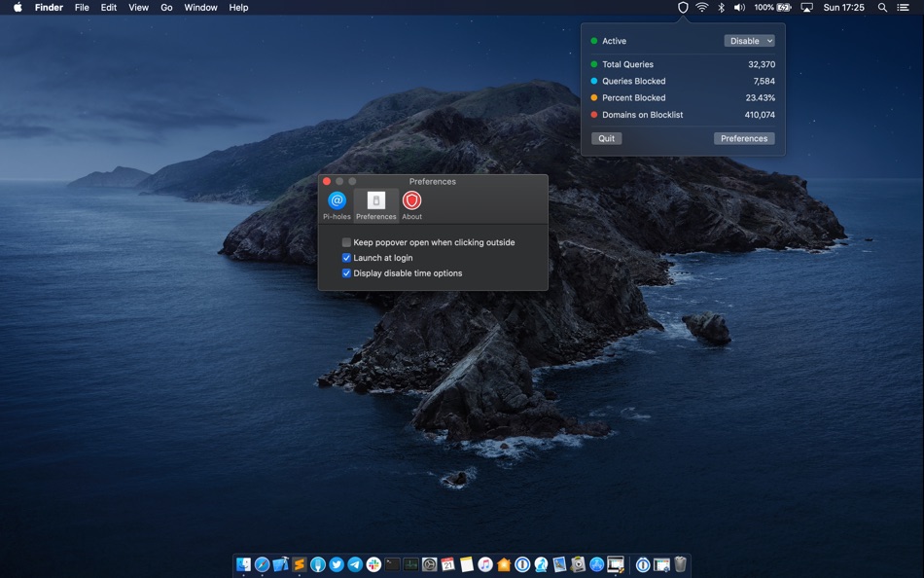This screenshot has width=924, height=578.
Task: Open the battery status dropdown
Action: point(783,8)
